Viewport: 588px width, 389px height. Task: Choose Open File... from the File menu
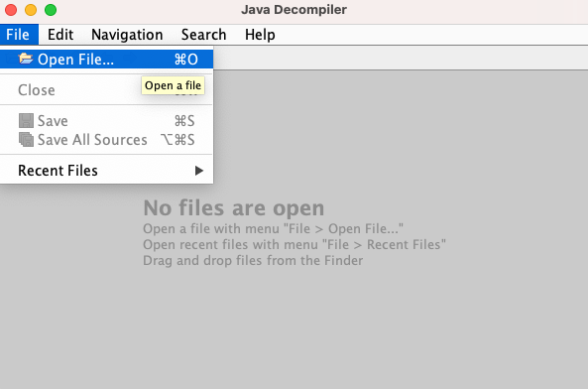click(106, 59)
